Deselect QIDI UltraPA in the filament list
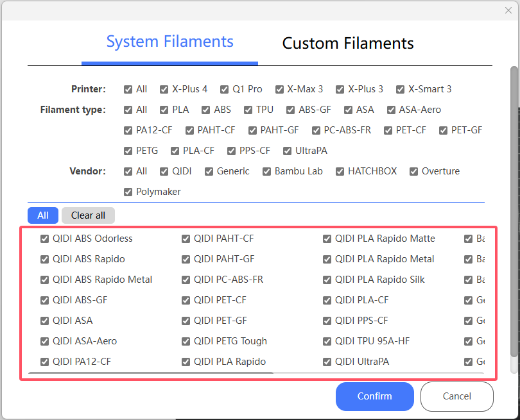This screenshot has width=520, height=420. point(327,362)
